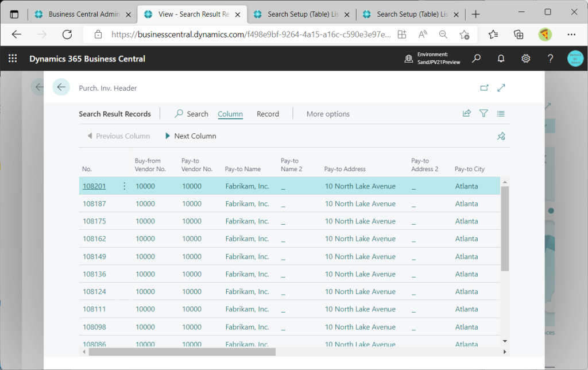Image resolution: width=588 pixels, height=370 pixels.
Task: Open the Pay-to Address 2 column header
Action: [424, 165]
